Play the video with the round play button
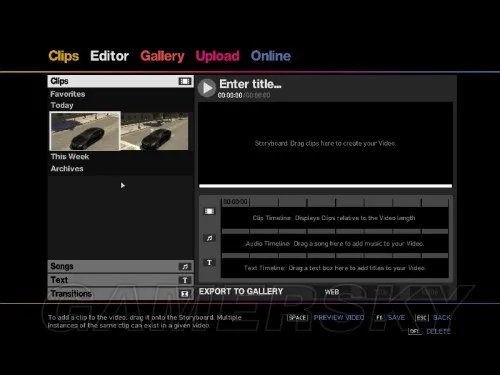This screenshot has width=500, height=375. 207,88
